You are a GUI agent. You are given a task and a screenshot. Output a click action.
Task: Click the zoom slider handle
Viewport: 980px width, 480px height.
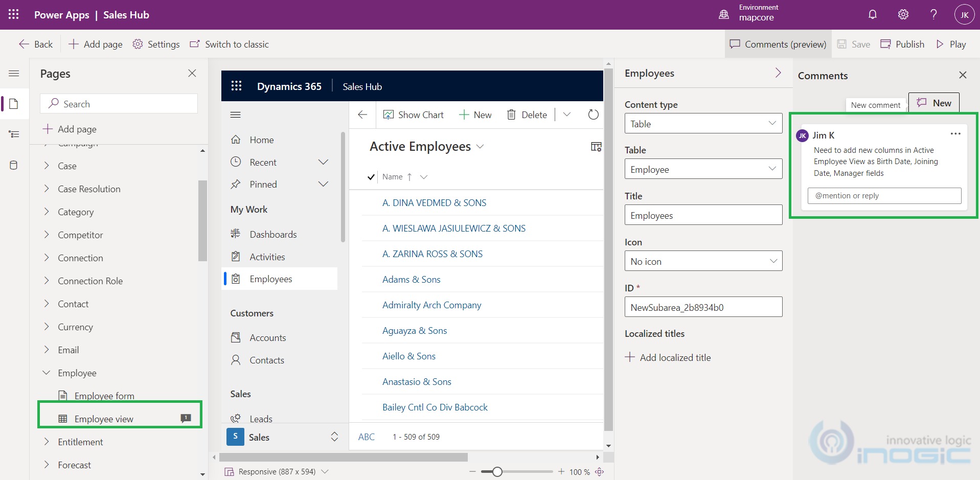pyautogui.click(x=497, y=471)
